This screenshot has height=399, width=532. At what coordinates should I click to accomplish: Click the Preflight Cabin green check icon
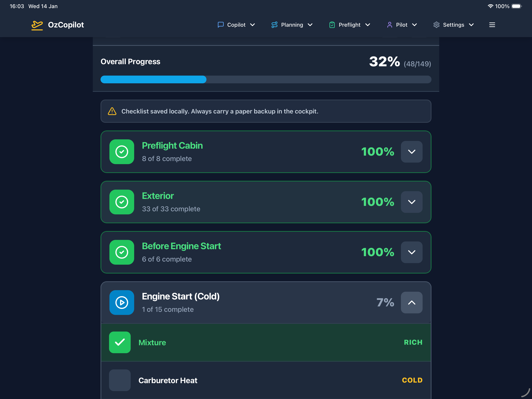122,152
